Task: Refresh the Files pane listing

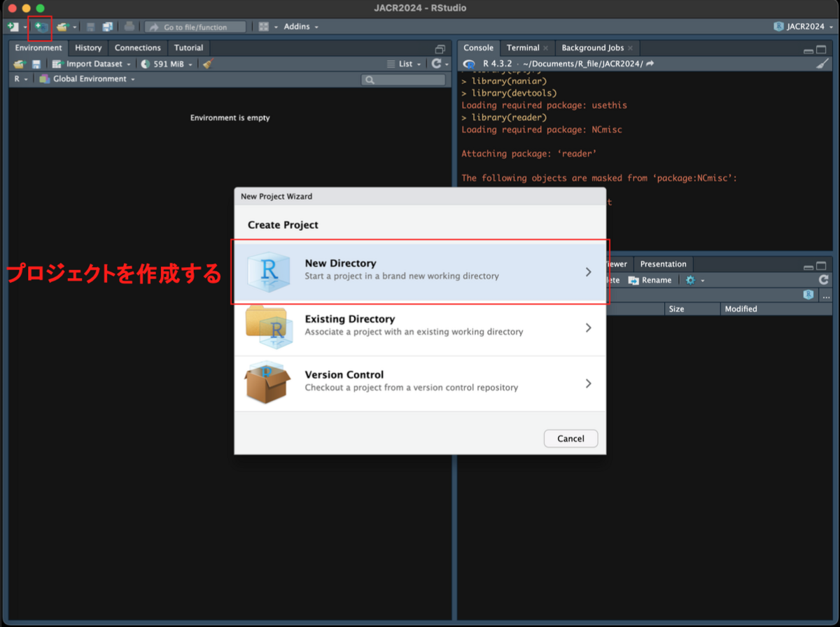Action: [824, 279]
